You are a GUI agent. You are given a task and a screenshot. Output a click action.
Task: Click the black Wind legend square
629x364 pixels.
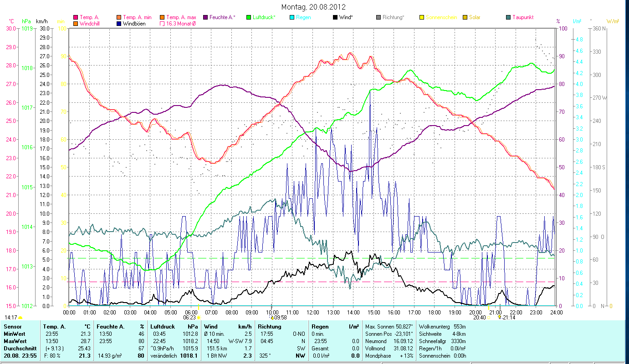[335, 17]
